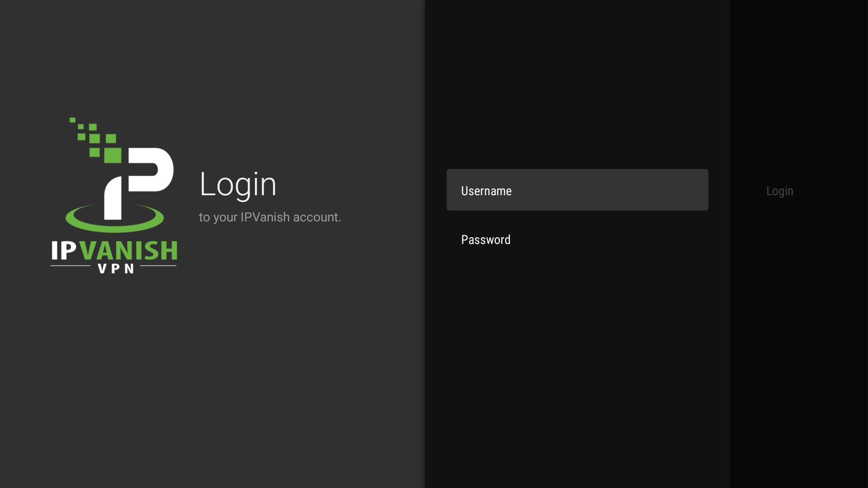Click the white IP letters in the wordmark
The image size is (868, 488).
tap(64, 251)
